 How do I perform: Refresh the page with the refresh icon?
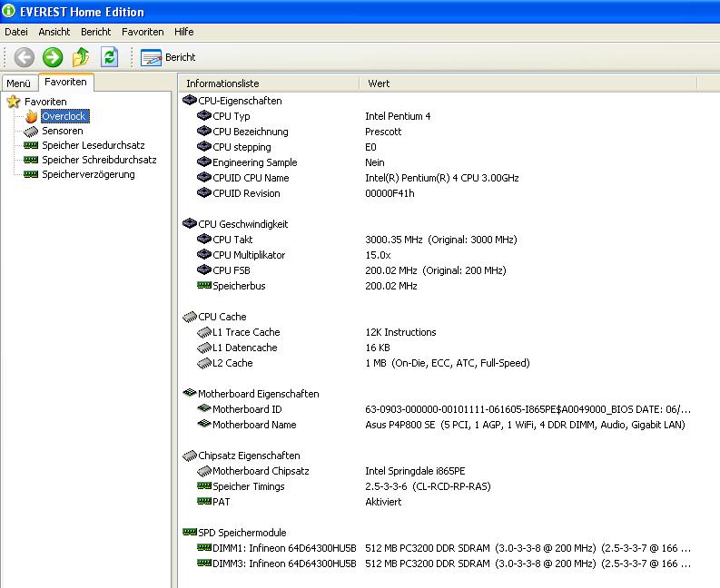109,57
